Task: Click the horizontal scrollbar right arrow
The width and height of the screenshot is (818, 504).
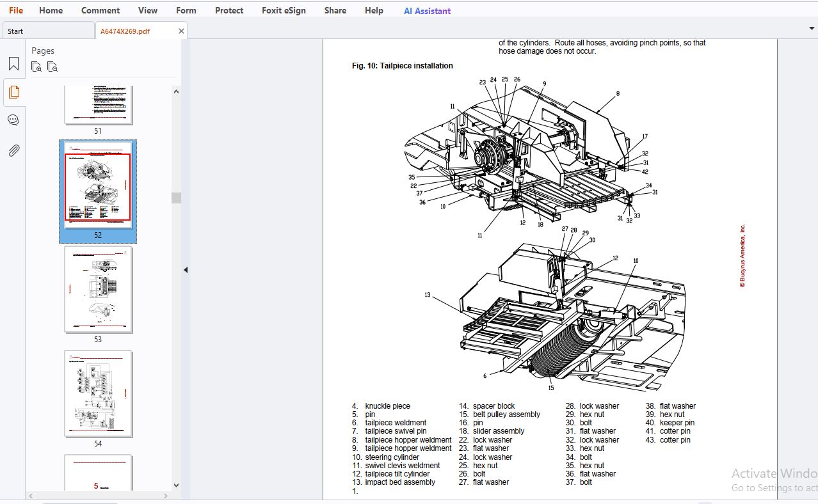Action: coord(166,496)
